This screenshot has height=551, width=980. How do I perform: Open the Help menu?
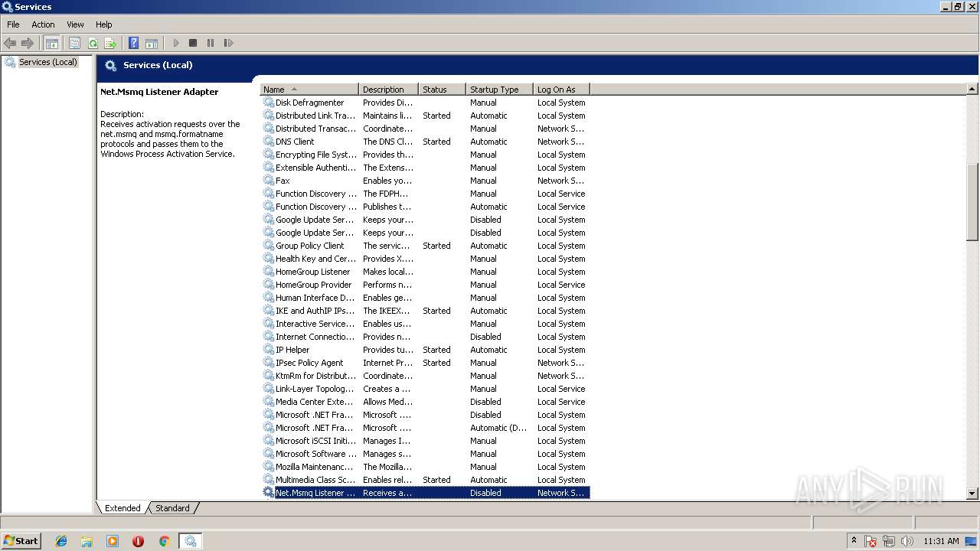104,24
